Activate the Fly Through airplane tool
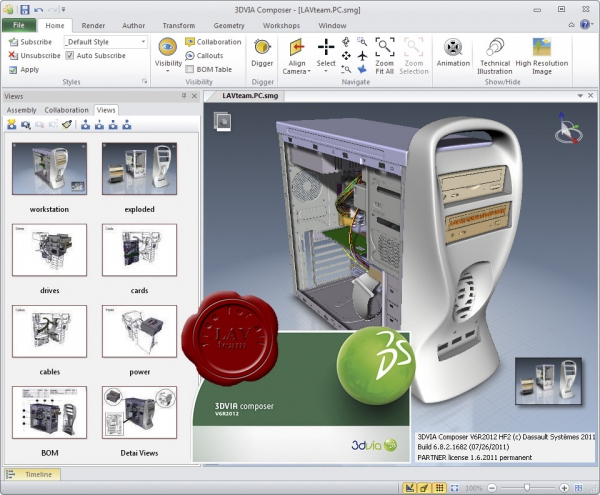Image resolution: width=600 pixels, height=495 pixels. (362, 56)
